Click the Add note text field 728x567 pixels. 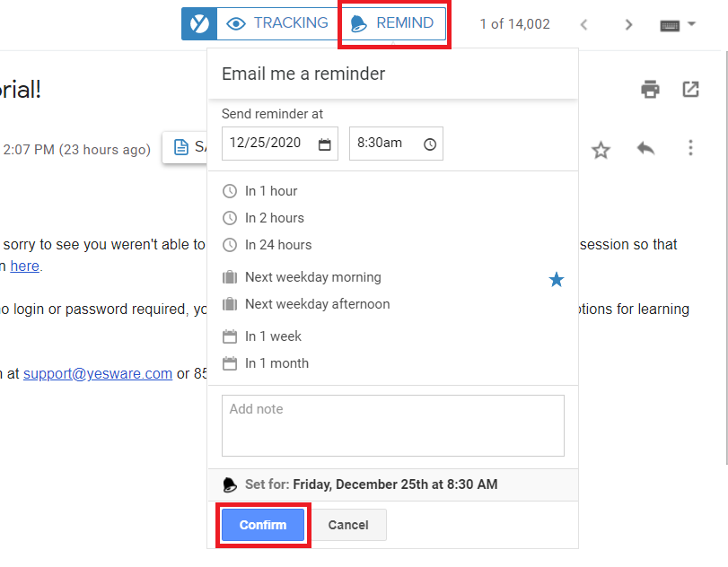click(392, 425)
